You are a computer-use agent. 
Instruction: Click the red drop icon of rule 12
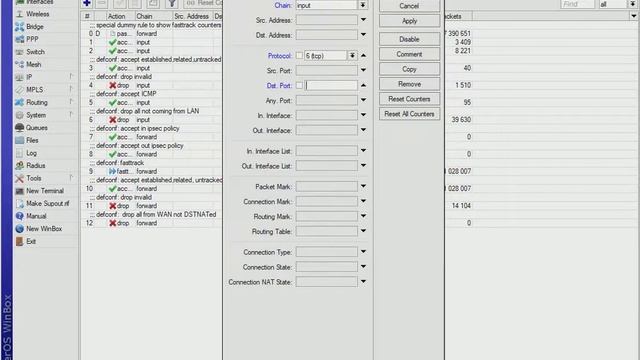coord(113,223)
